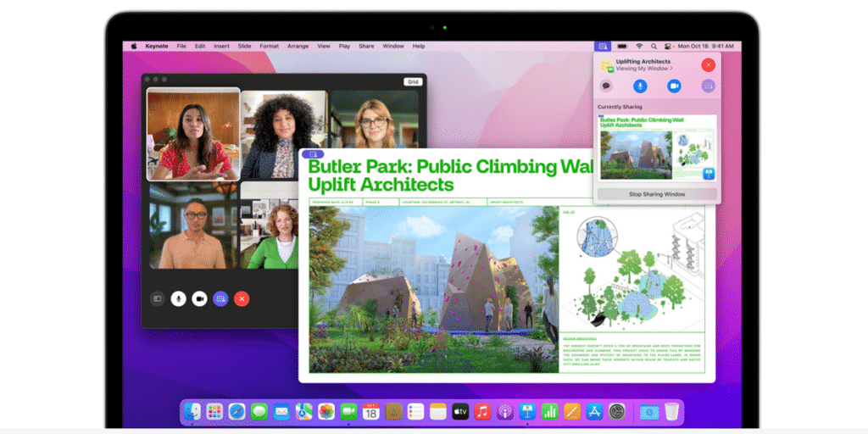
Task: Open the Window menu
Action: pyautogui.click(x=393, y=47)
